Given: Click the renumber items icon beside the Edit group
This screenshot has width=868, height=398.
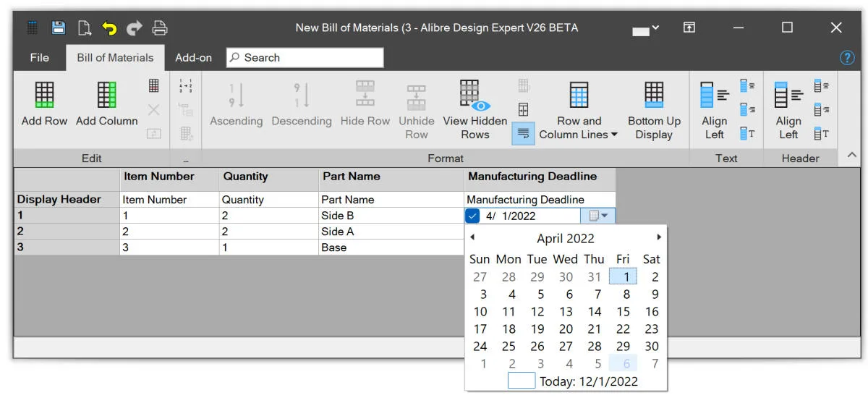Looking at the screenshot, I should [x=186, y=85].
